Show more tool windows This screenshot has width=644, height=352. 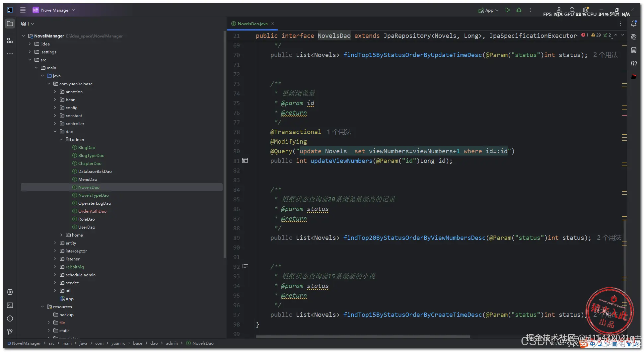click(x=10, y=54)
